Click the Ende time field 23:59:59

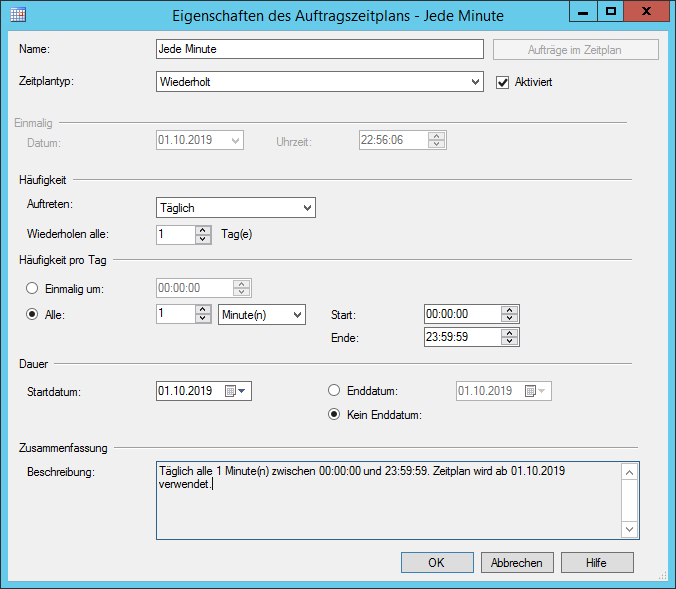point(463,337)
